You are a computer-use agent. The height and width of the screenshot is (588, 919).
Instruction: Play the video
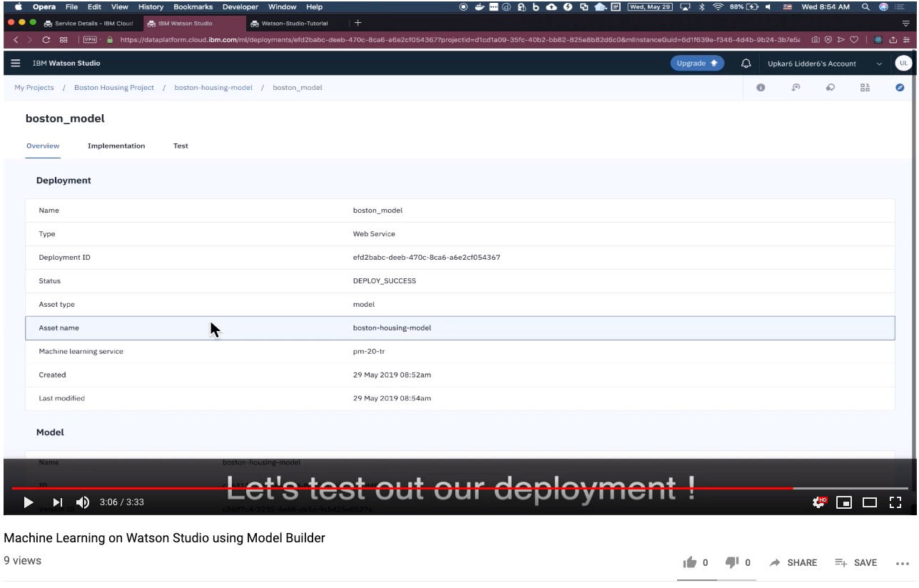coord(29,502)
